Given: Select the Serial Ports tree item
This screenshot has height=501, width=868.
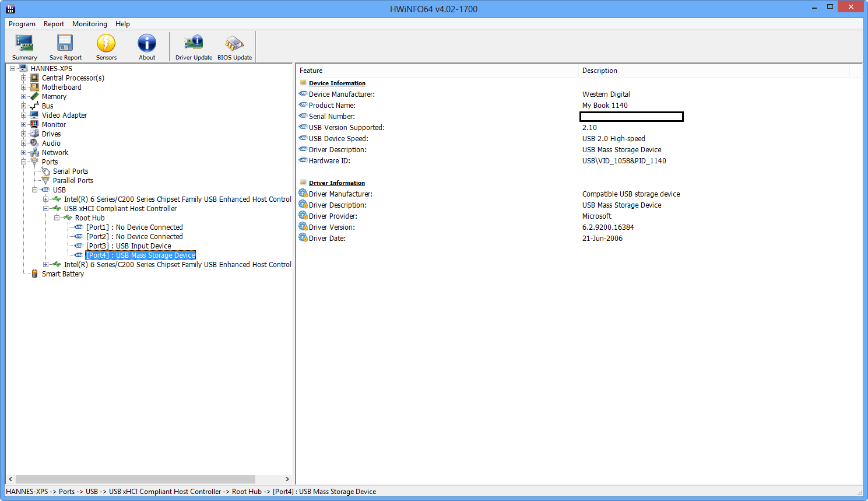Looking at the screenshot, I should [x=71, y=171].
